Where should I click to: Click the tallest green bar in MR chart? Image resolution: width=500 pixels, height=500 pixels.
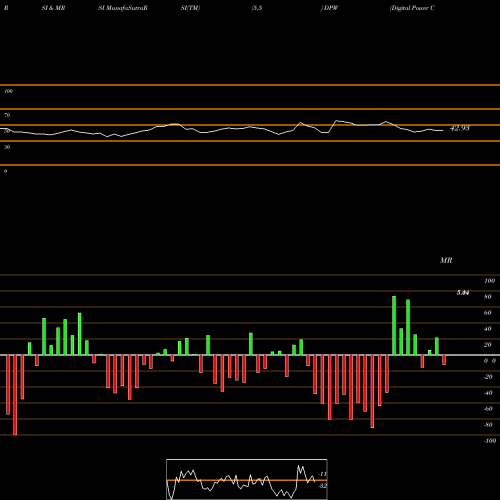click(394, 325)
